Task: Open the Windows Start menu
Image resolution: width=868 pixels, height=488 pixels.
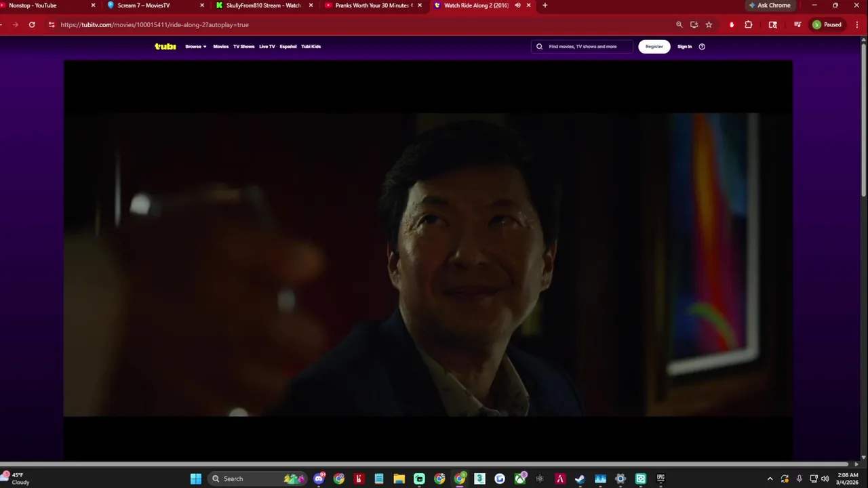Action: coord(196,479)
